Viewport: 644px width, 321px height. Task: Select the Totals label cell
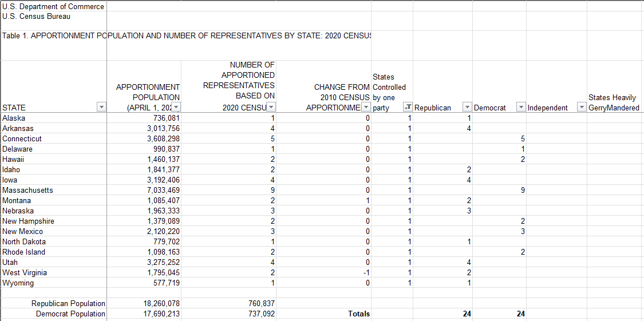(x=324, y=314)
